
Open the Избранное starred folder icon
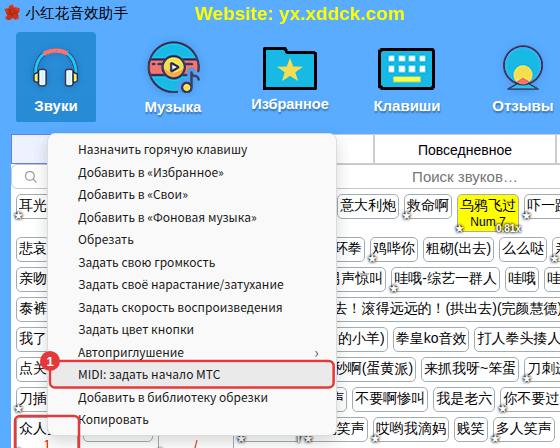coord(290,78)
